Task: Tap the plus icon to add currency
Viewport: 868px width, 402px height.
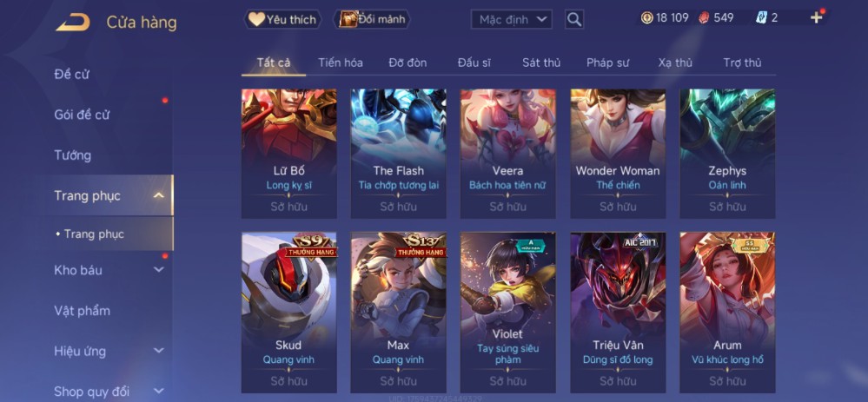Action: tap(816, 17)
